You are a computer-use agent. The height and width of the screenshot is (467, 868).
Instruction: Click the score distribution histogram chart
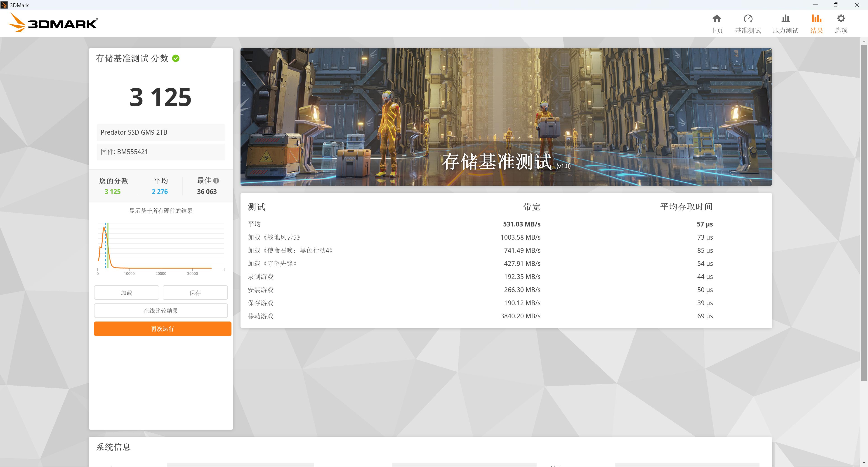tap(161, 246)
